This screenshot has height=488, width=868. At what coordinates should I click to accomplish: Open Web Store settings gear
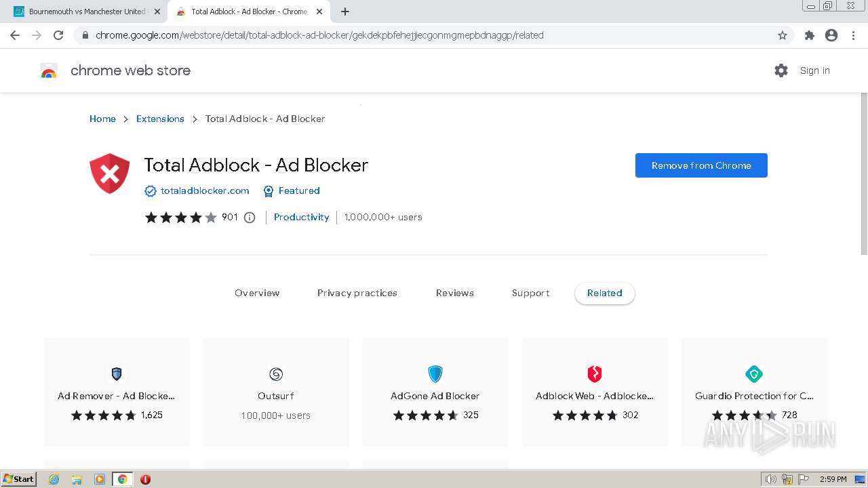[x=781, y=70]
